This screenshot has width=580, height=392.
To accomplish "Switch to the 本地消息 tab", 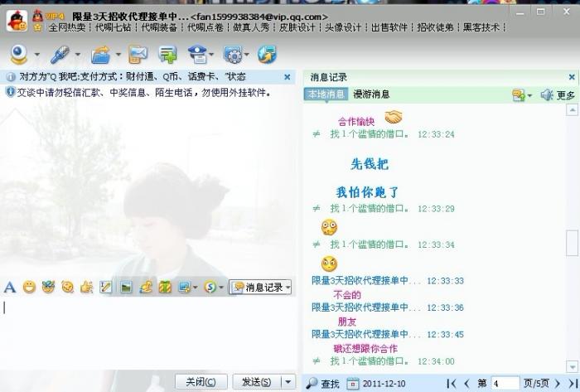I will [326, 94].
